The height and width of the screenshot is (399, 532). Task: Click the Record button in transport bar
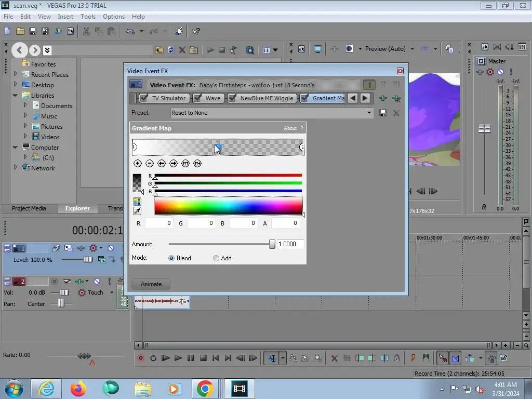[141, 358]
